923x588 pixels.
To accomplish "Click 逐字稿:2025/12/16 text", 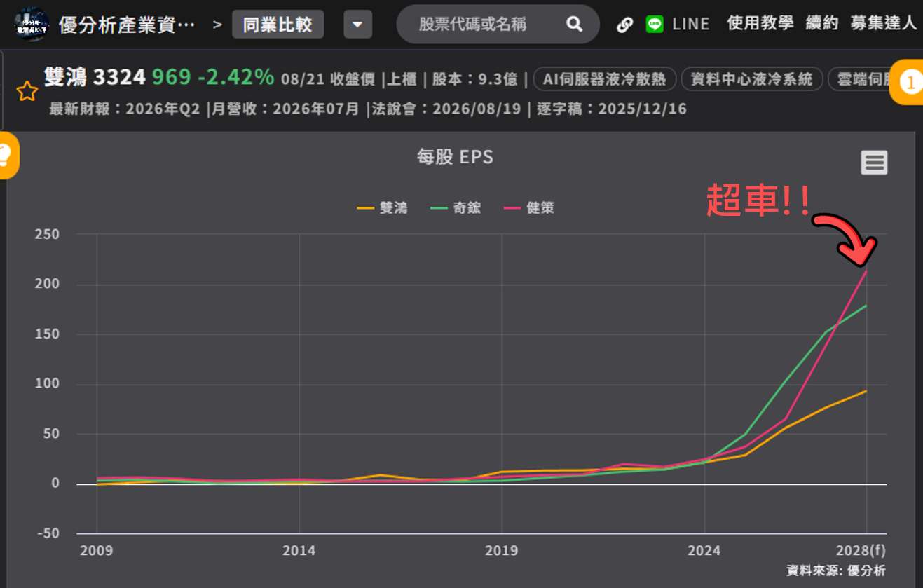I will pyautogui.click(x=612, y=109).
